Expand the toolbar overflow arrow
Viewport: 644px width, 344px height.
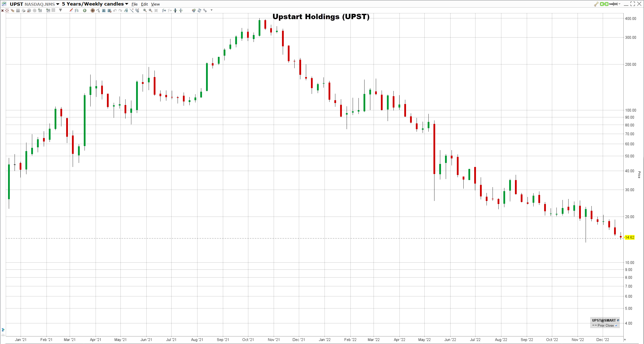[212, 10]
